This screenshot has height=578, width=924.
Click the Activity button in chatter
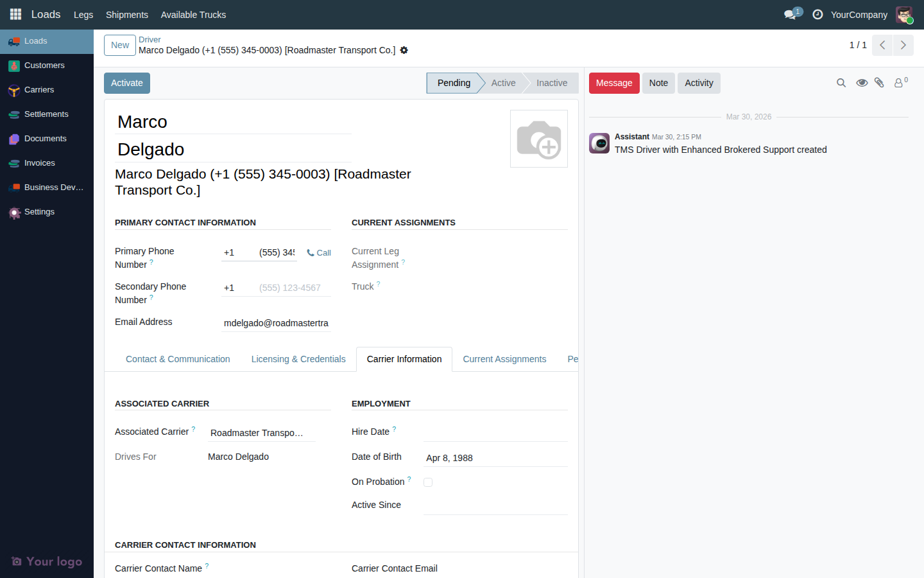699,83
